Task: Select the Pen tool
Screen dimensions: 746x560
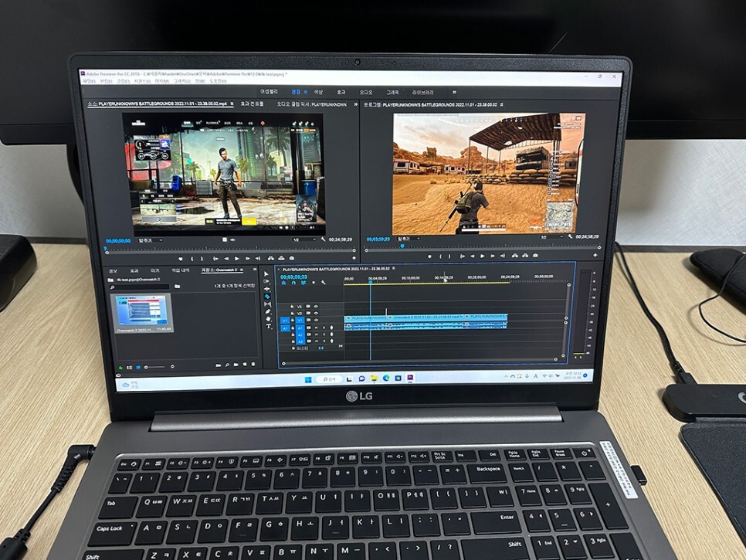Action: [x=268, y=311]
